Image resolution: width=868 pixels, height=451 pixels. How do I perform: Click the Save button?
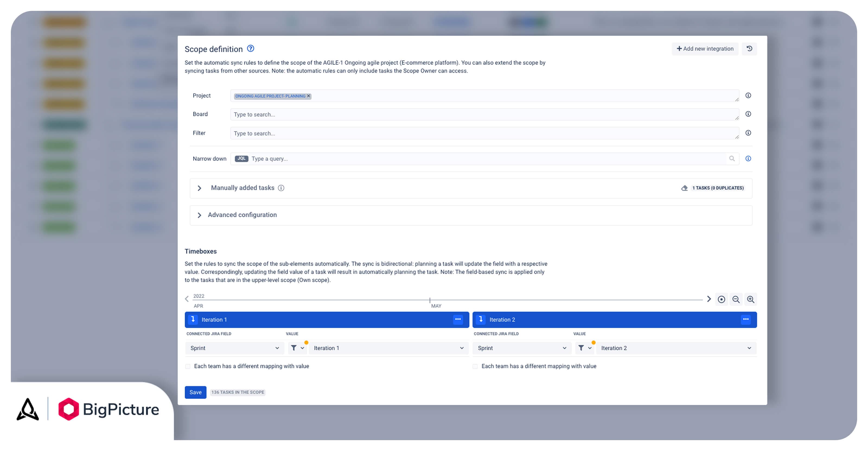pyautogui.click(x=195, y=393)
